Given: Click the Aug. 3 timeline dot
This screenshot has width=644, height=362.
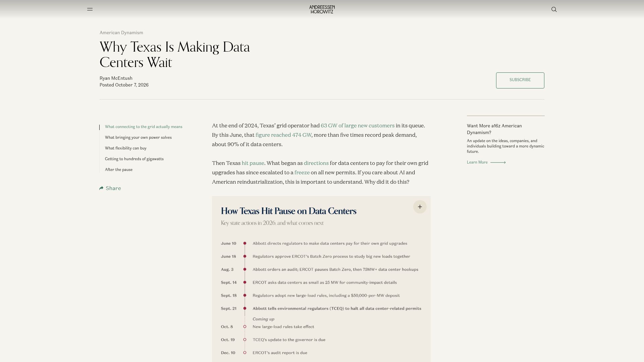Looking at the screenshot, I should [x=245, y=269].
